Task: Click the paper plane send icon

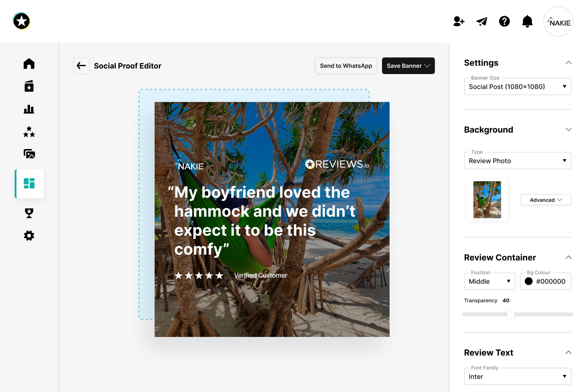Action: tap(482, 21)
